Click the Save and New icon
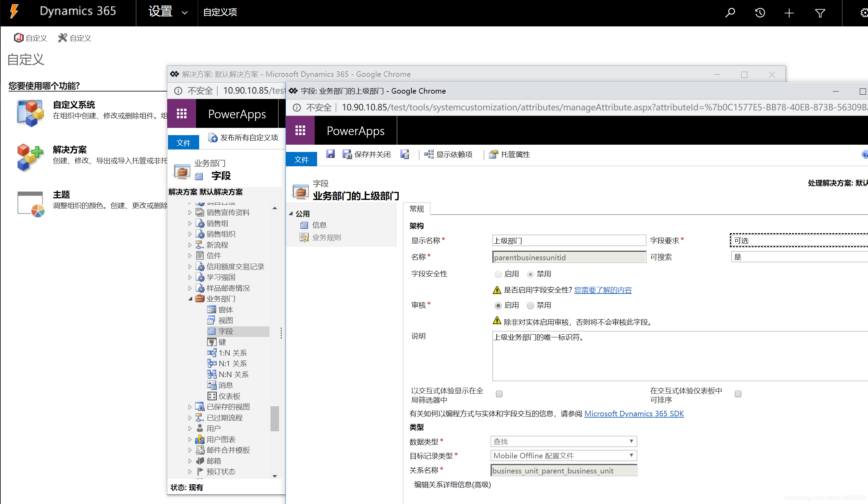The height and width of the screenshot is (504, 868). click(405, 154)
